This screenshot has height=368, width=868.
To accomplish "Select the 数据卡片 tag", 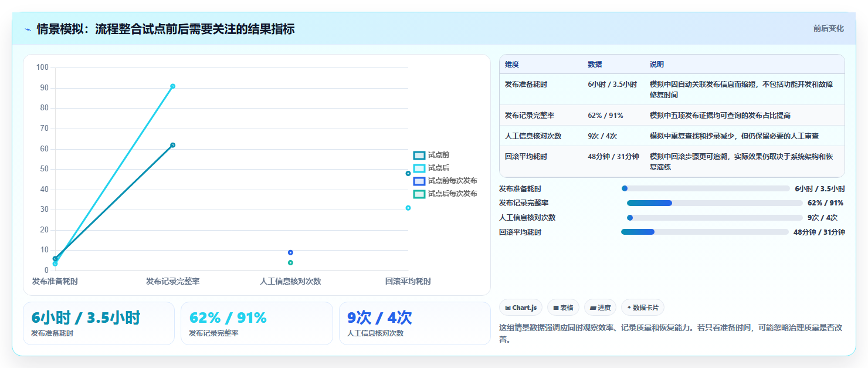I will tap(643, 308).
